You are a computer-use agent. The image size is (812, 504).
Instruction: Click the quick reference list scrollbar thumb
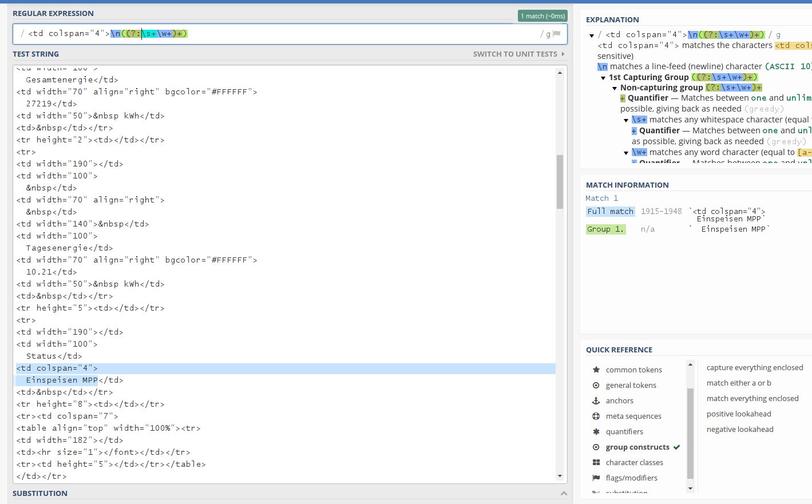click(690, 433)
